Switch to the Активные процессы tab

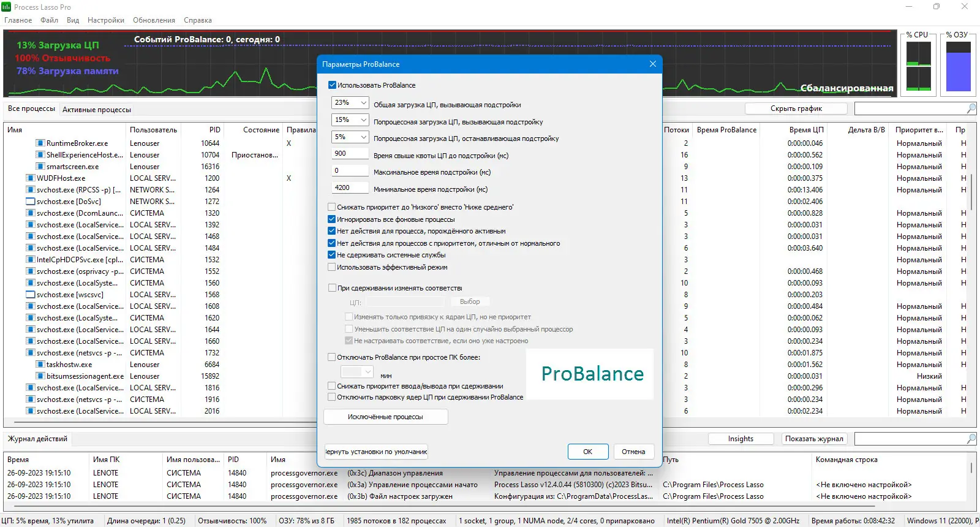coord(97,110)
